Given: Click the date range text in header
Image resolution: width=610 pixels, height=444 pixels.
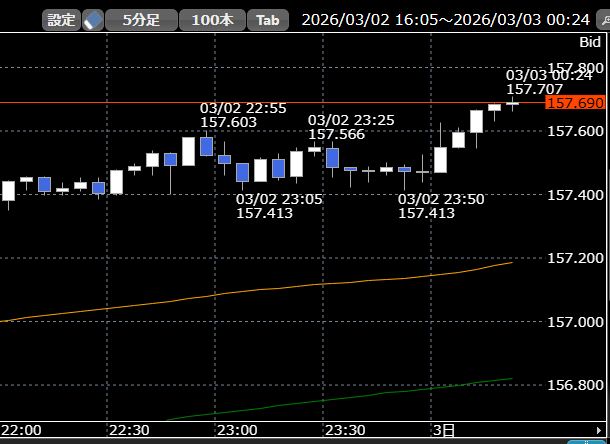Looking at the screenshot, I should tap(445, 20).
